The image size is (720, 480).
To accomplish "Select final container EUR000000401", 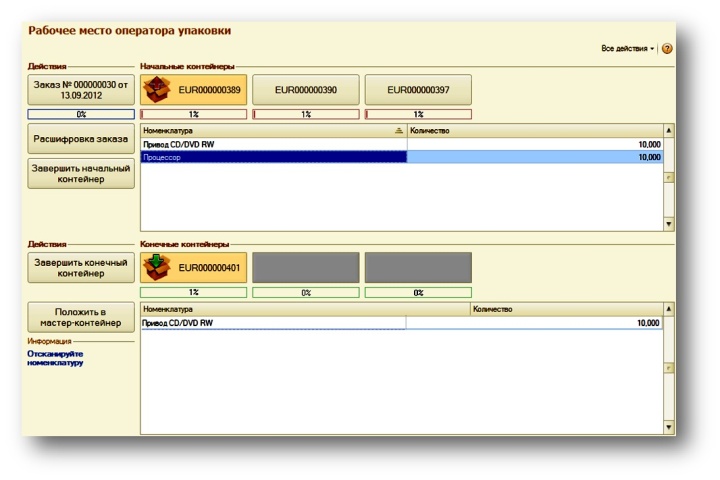I will pos(193,268).
